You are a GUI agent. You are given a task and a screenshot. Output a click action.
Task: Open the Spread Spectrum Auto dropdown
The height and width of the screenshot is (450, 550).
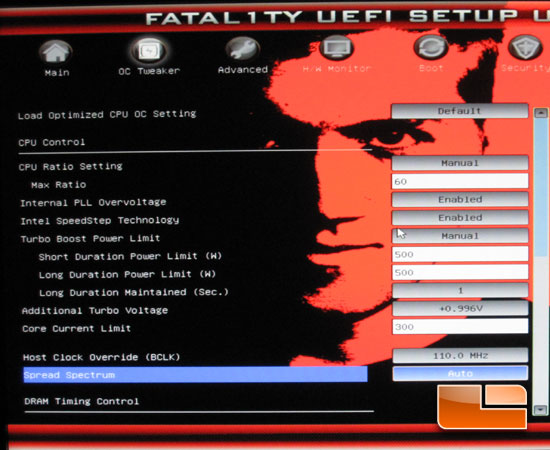(460, 374)
